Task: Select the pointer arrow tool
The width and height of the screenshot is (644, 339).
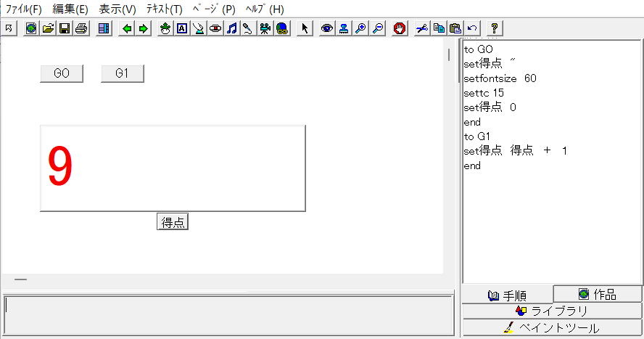Action: (x=305, y=28)
